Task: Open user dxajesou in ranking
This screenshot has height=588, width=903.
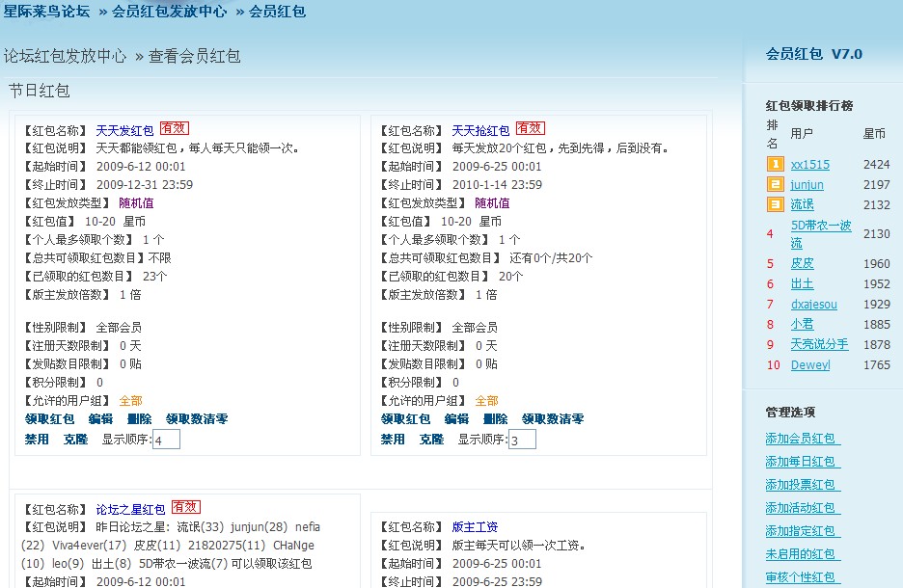Action: (x=813, y=305)
